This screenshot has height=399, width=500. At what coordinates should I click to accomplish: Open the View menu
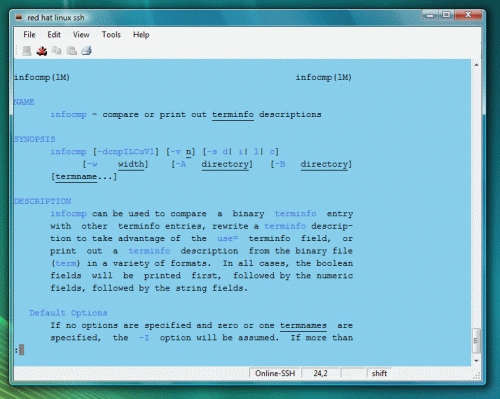tap(81, 35)
